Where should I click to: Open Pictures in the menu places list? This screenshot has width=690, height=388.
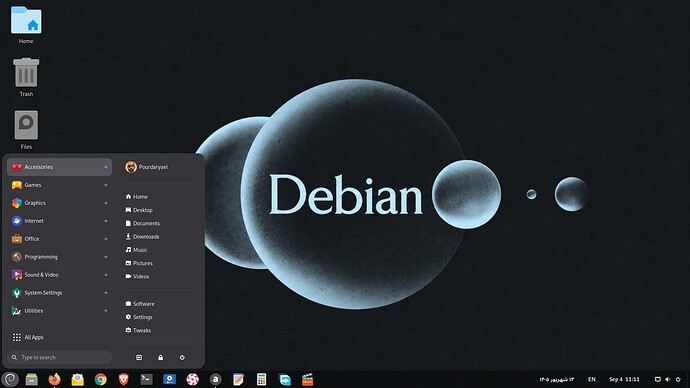[139, 263]
